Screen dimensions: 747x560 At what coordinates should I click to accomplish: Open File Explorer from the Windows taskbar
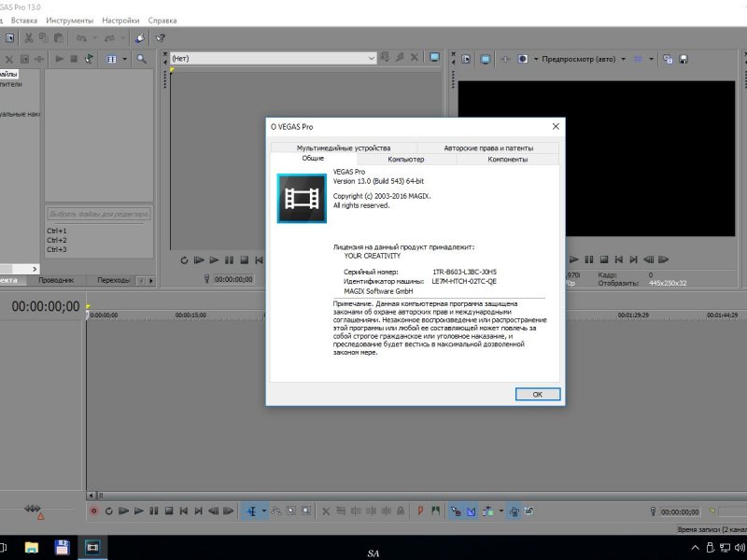32,548
